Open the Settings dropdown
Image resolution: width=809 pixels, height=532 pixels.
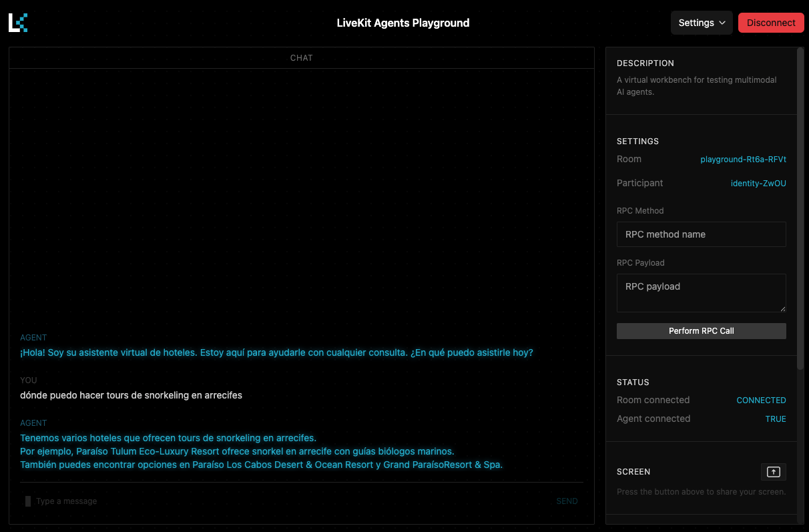click(702, 23)
